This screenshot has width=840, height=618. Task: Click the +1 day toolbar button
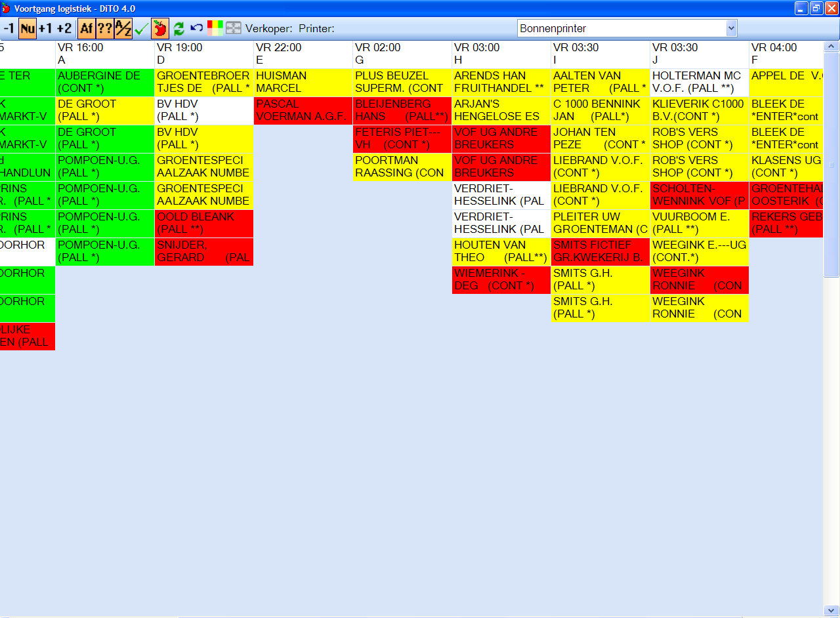pyautogui.click(x=45, y=28)
